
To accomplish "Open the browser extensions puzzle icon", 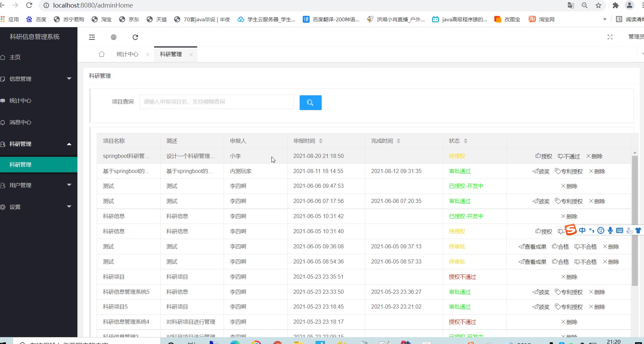I will (615, 6).
